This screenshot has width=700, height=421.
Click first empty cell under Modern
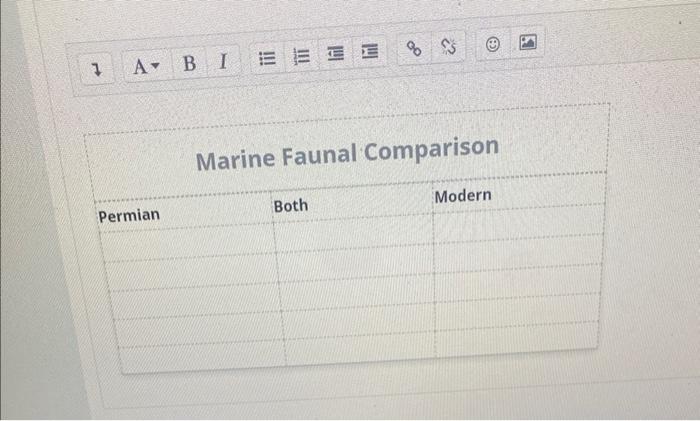(x=519, y=225)
